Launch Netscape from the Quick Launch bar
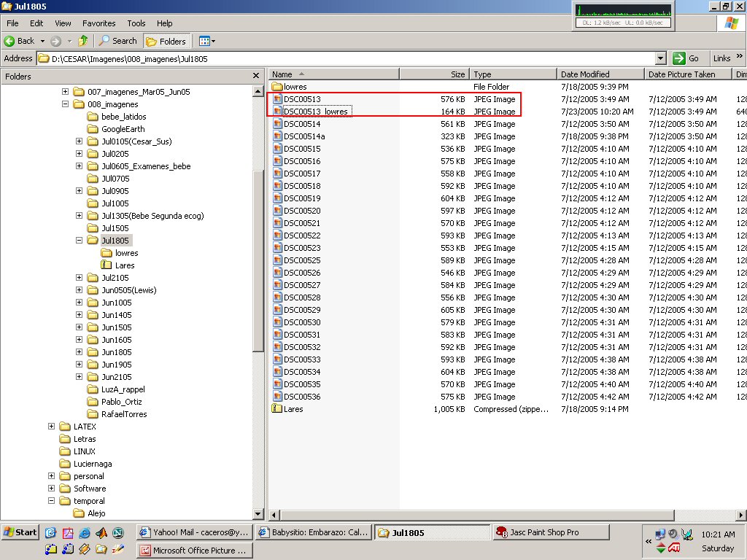The height and width of the screenshot is (560, 747). click(118, 533)
